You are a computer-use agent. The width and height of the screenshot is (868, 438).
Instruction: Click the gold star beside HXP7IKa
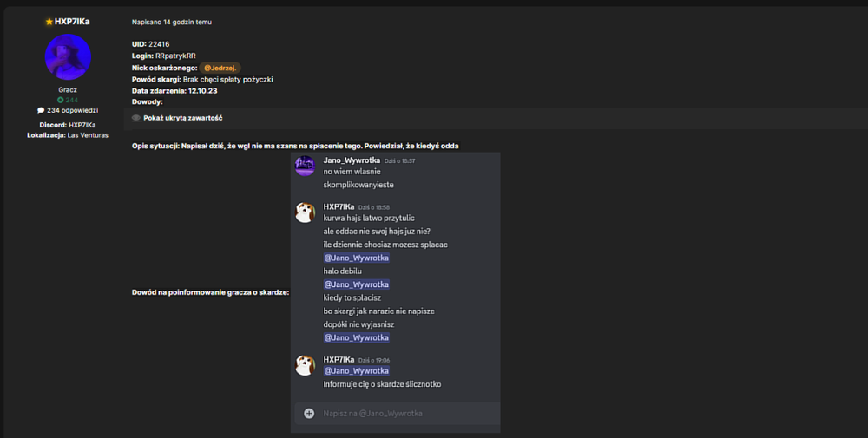[x=49, y=22]
